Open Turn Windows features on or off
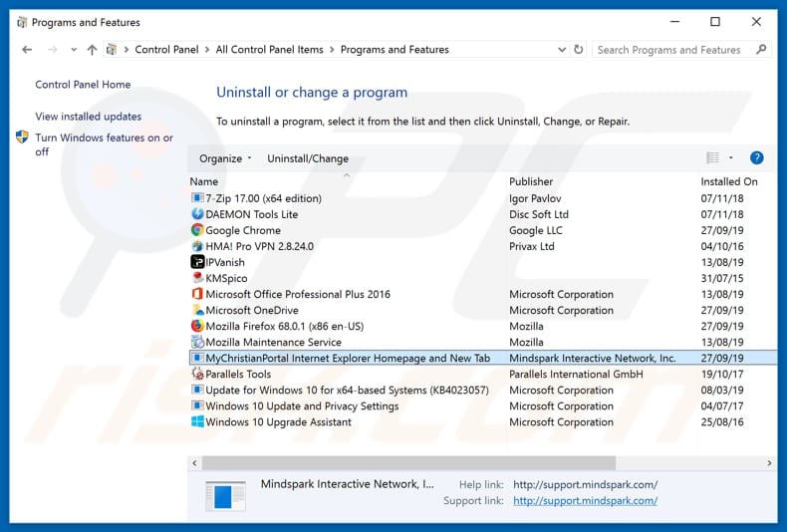 [104, 144]
